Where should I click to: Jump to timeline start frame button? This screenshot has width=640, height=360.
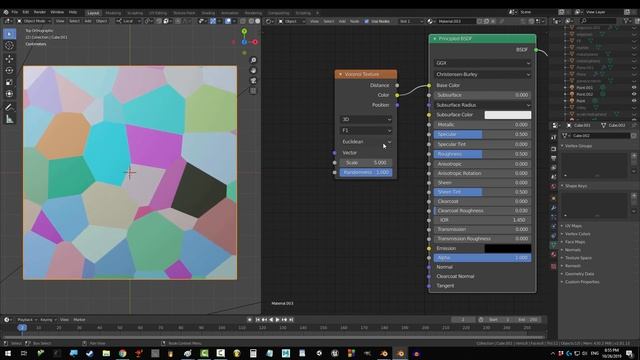[258, 320]
